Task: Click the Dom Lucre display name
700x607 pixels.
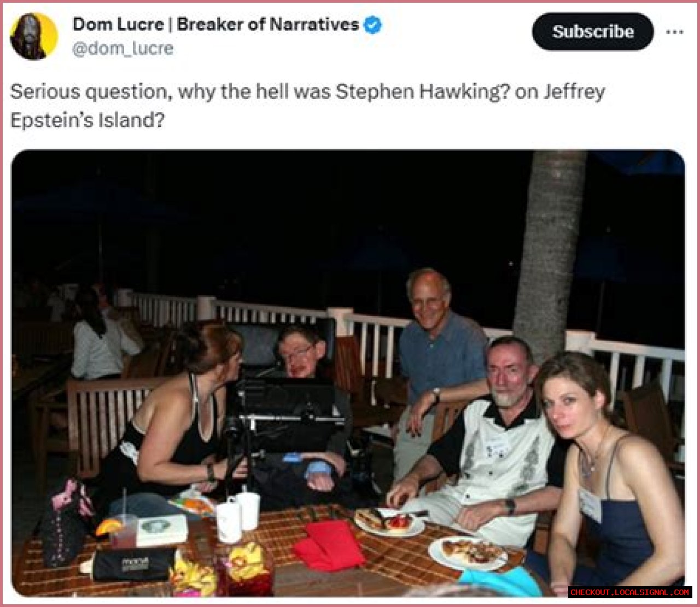Action: [x=118, y=25]
